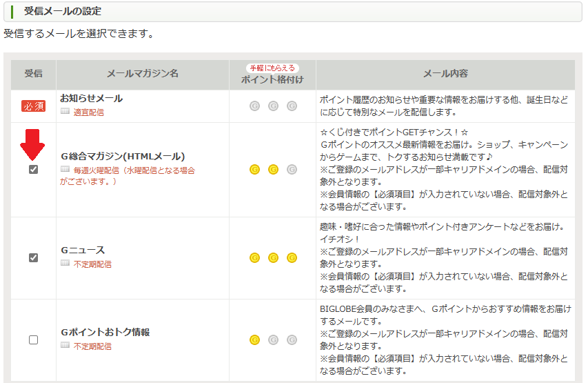The image size is (588, 383).
Task: Click the first gold coin in Gニュース row
Action: [254, 258]
